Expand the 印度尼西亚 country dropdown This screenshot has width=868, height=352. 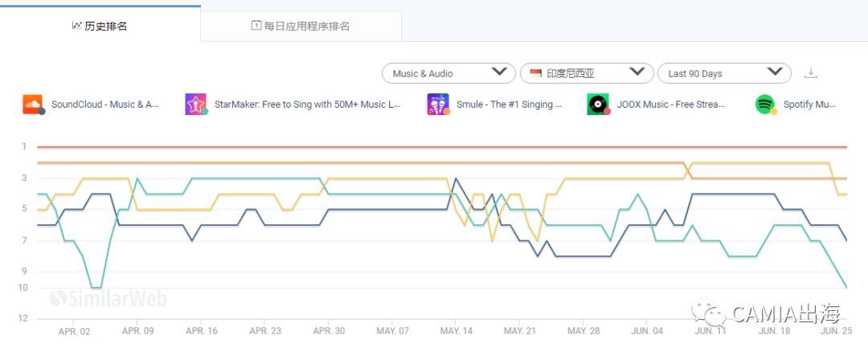pyautogui.click(x=586, y=73)
